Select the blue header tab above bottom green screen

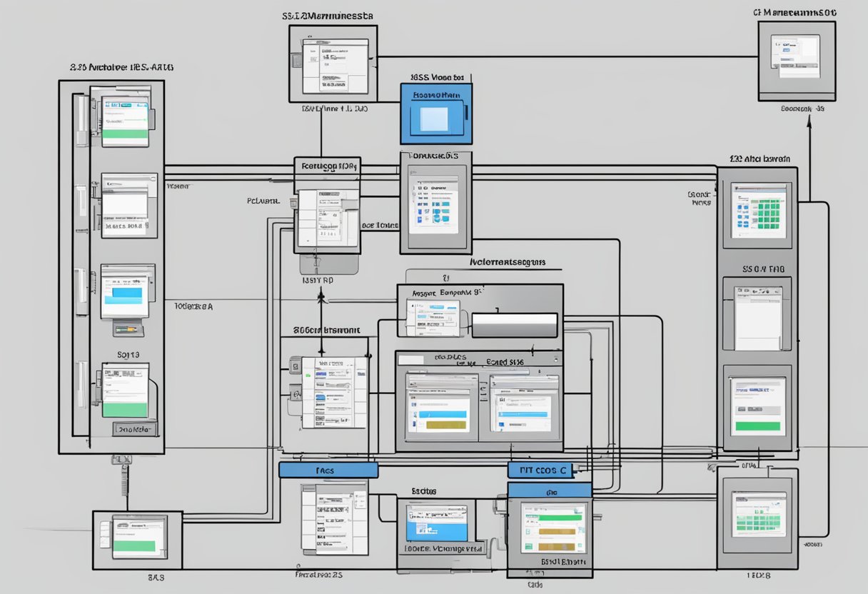pos(550,490)
